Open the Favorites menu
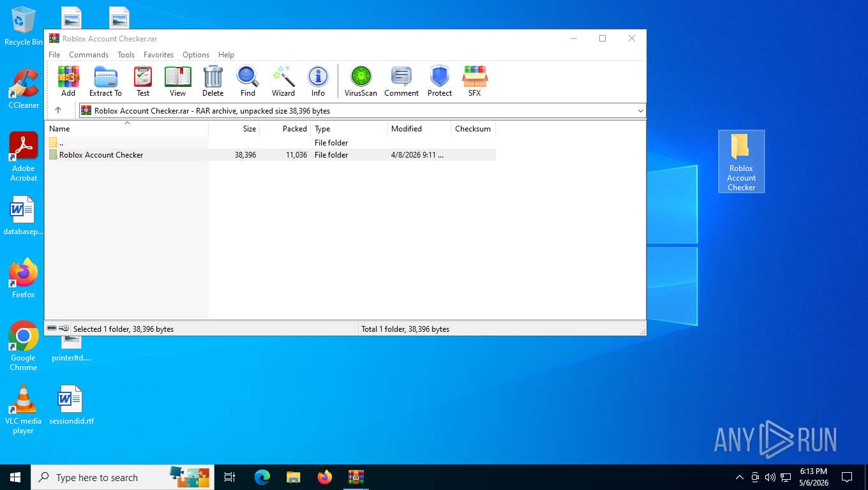Viewport: 868px width, 490px height. [x=158, y=55]
